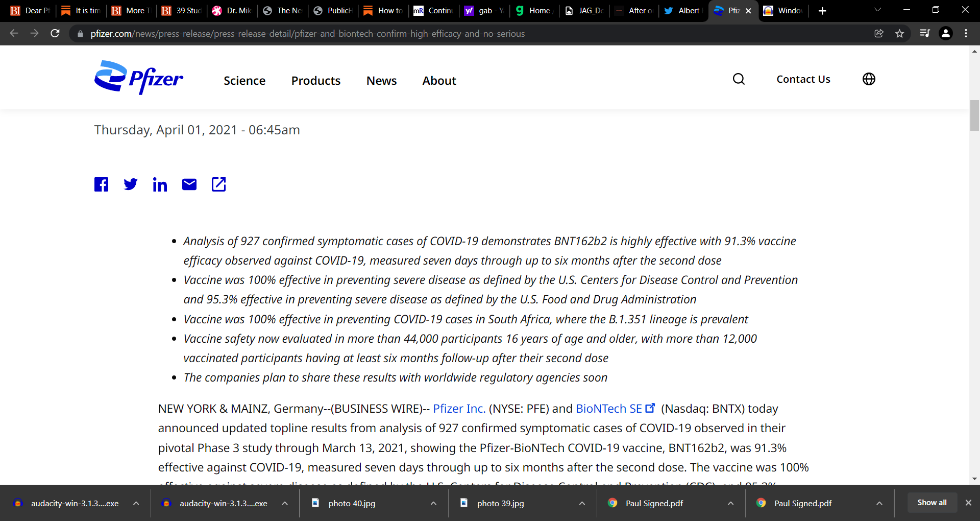Screen dimensions: 980x521
Task: Follow the Pfizer Inc. link
Action: click(x=459, y=409)
